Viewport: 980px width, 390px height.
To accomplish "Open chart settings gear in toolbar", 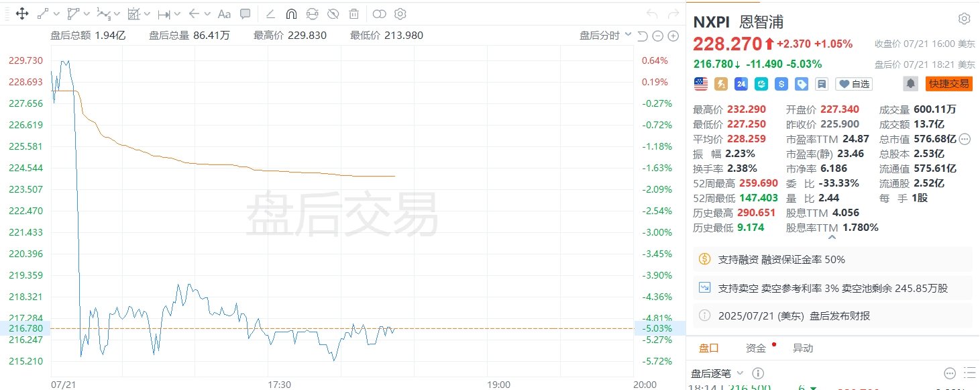I will [400, 13].
